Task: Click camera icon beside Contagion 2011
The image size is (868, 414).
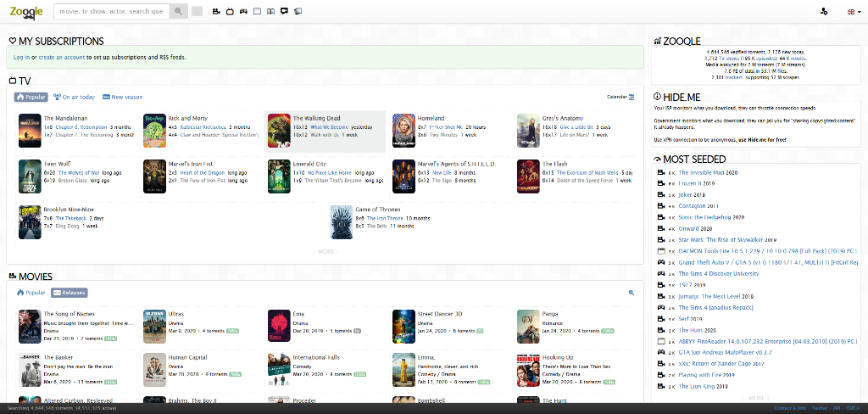Action: pos(660,206)
